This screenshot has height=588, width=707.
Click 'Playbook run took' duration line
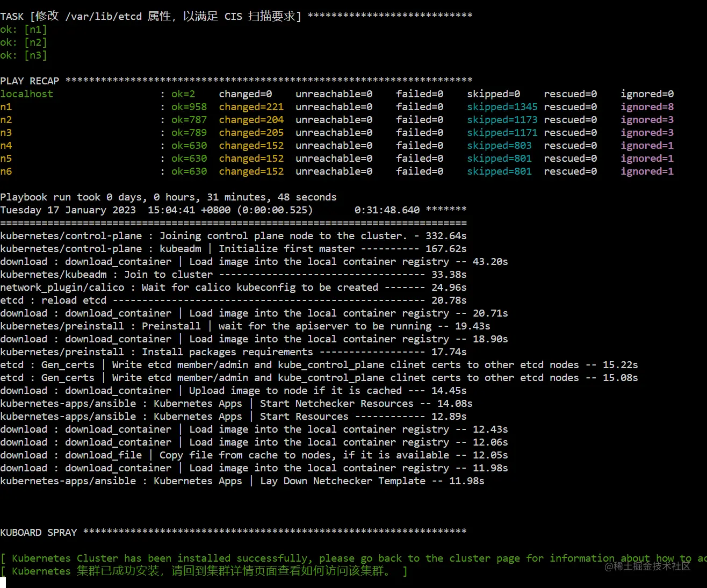(168, 197)
